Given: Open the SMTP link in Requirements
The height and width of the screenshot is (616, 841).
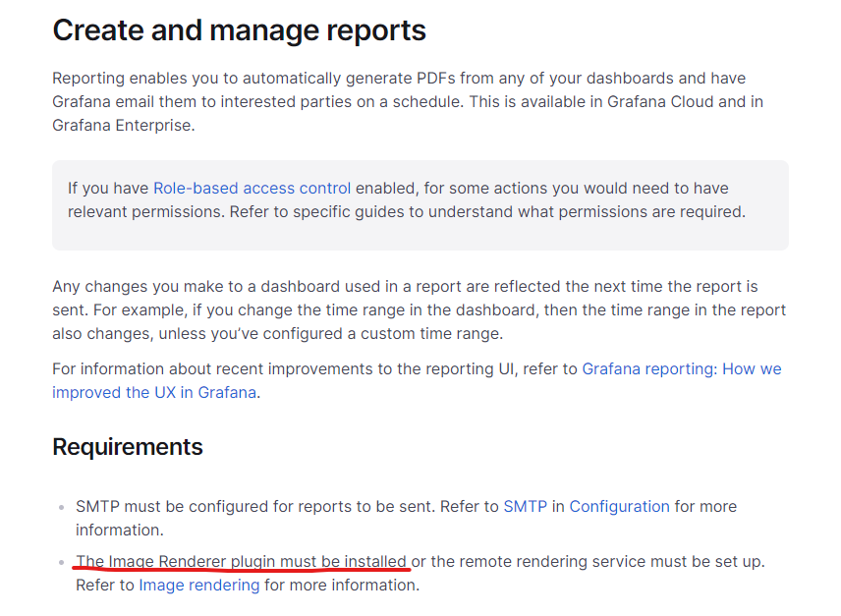Looking at the screenshot, I should [x=524, y=506].
